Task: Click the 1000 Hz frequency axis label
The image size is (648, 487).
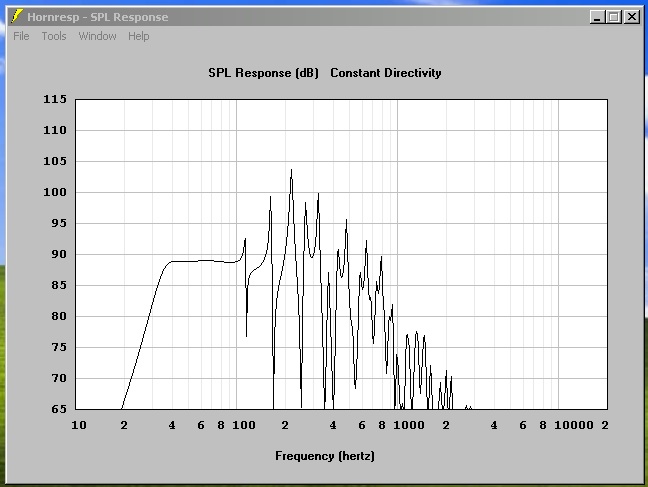Action: point(409,425)
